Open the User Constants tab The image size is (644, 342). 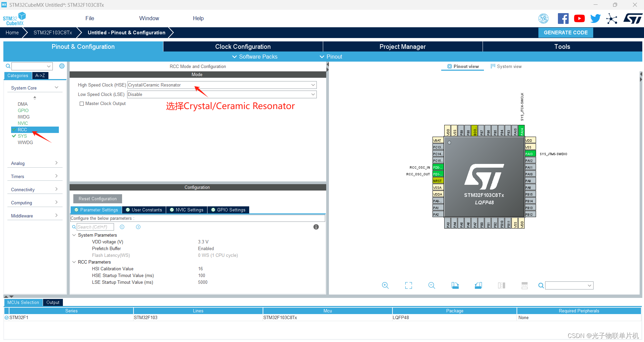click(x=144, y=210)
